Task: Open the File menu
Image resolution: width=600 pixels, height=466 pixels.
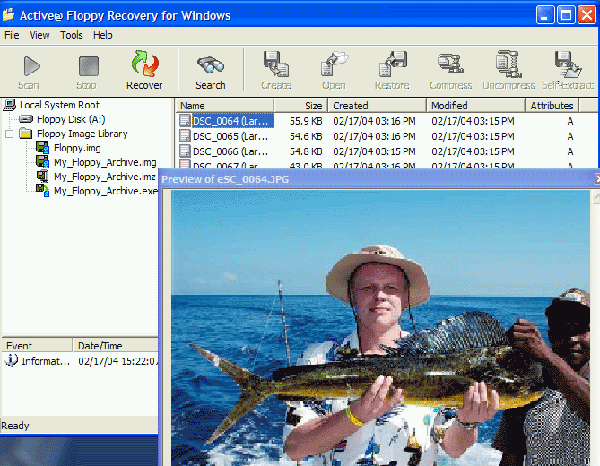Action: point(12,35)
